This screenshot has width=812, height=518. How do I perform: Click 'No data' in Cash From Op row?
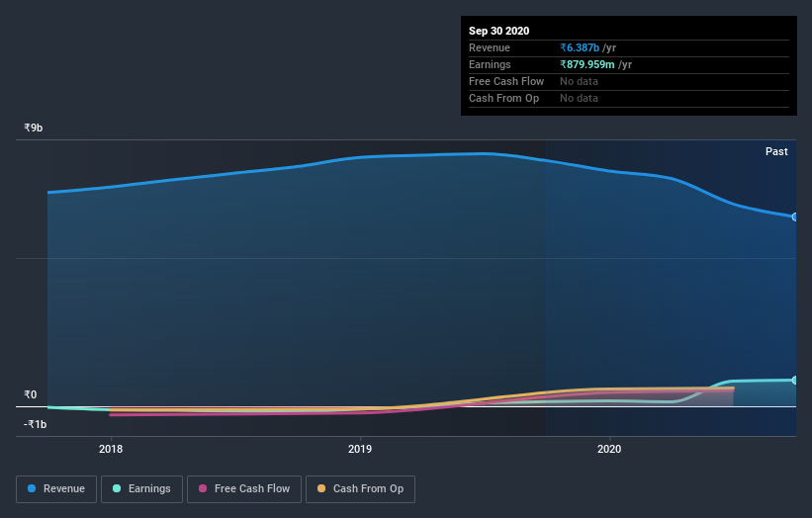tap(579, 98)
